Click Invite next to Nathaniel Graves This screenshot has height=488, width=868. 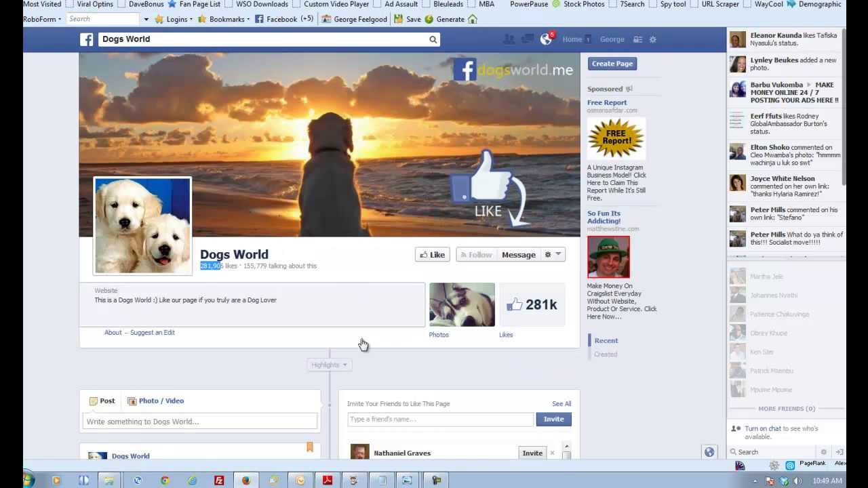(x=532, y=453)
